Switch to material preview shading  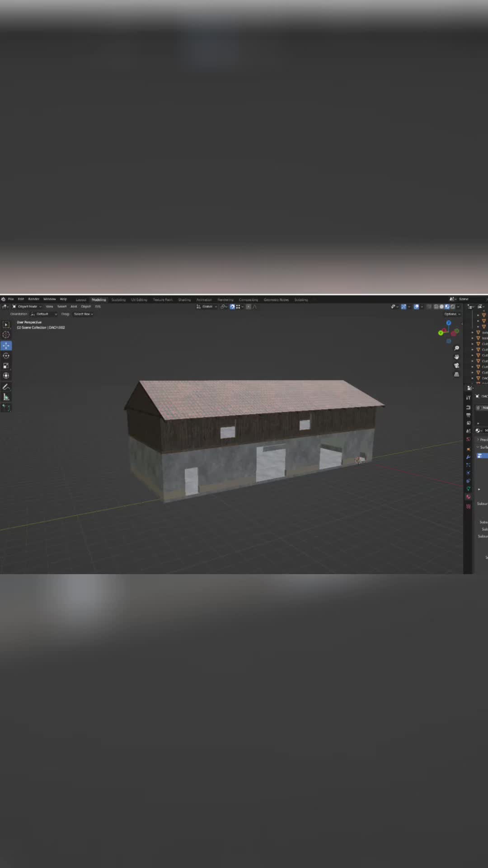pos(447,307)
